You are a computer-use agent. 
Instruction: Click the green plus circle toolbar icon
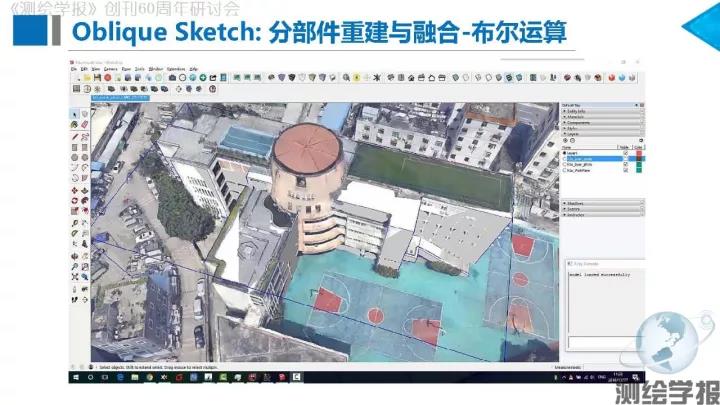point(202,78)
